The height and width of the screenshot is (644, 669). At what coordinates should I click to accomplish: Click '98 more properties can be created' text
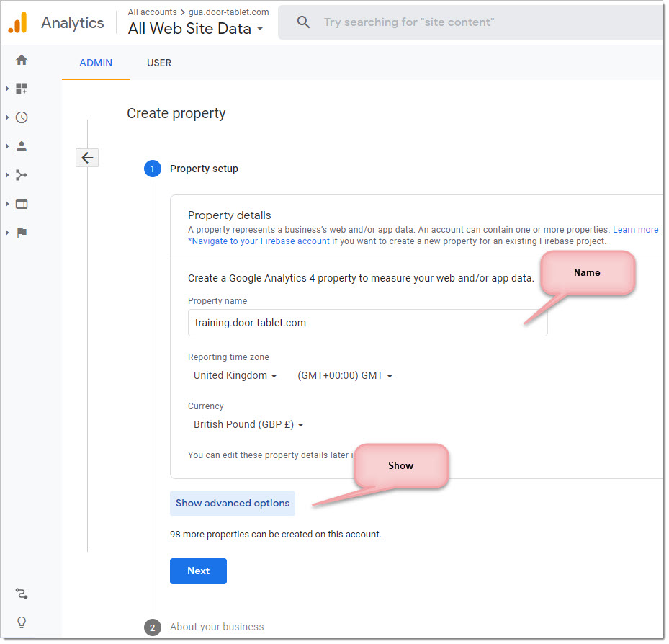coord(277,536)
